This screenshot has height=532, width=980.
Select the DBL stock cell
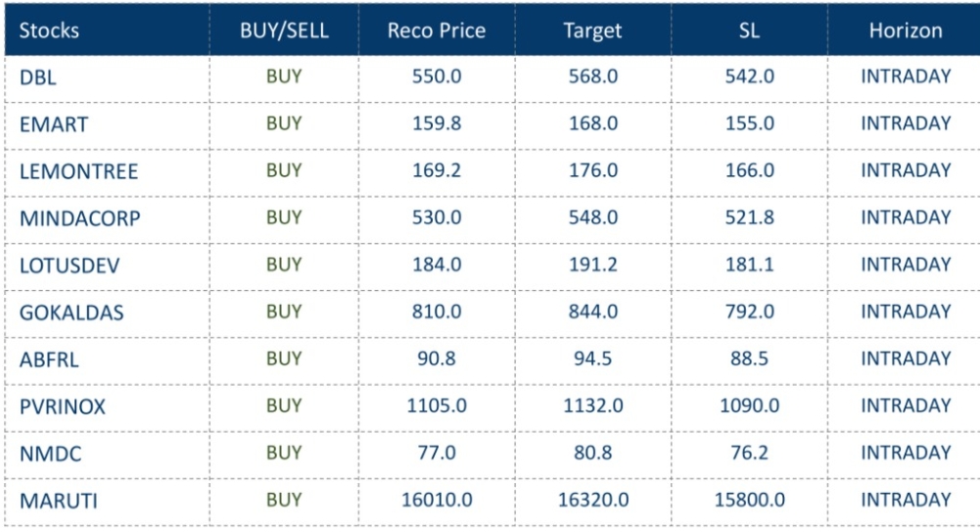[37, 79]
